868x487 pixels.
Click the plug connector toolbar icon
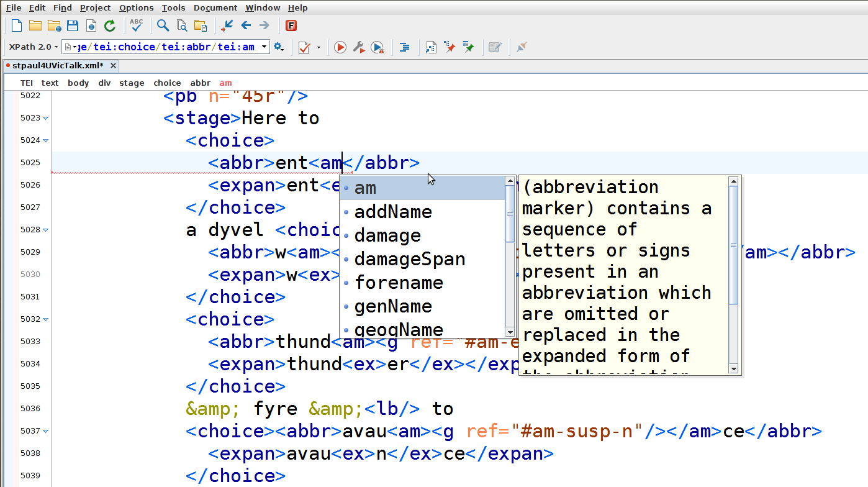point(522,47)
